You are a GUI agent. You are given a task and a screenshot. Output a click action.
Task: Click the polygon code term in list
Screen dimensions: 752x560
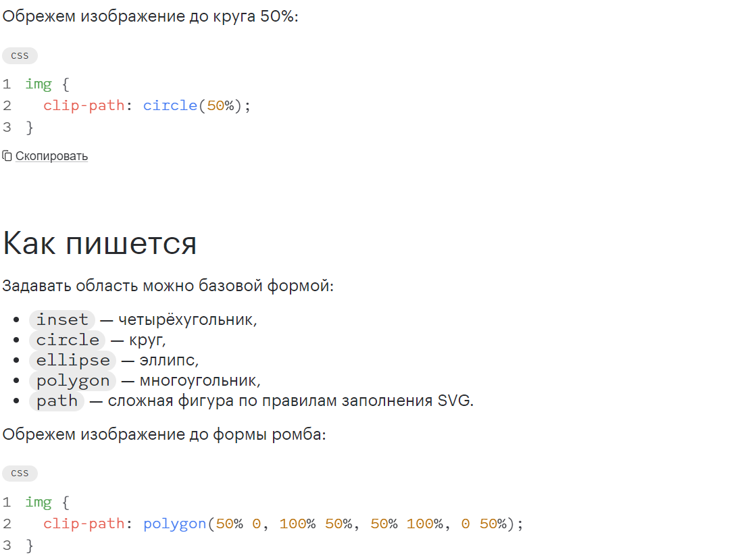pos(73,381)
